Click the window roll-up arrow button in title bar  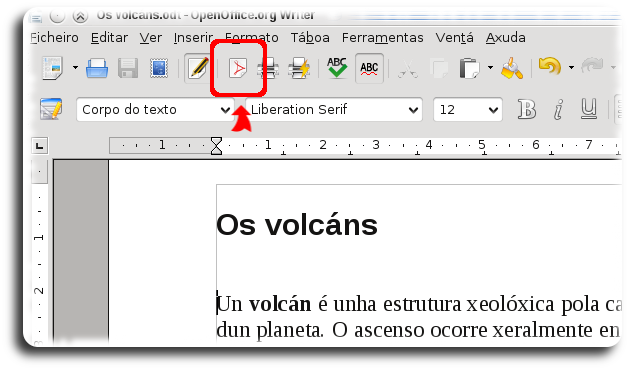pyautogui.click(x=80, y=16)
